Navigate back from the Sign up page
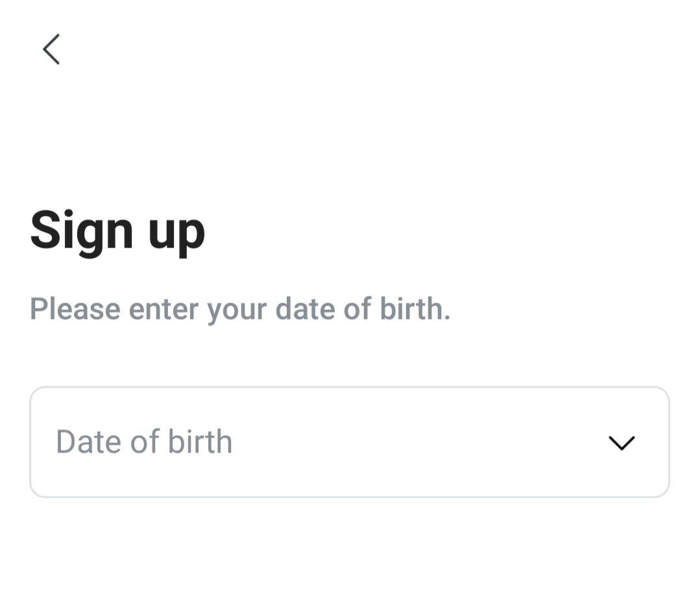 tap(51, 49)
